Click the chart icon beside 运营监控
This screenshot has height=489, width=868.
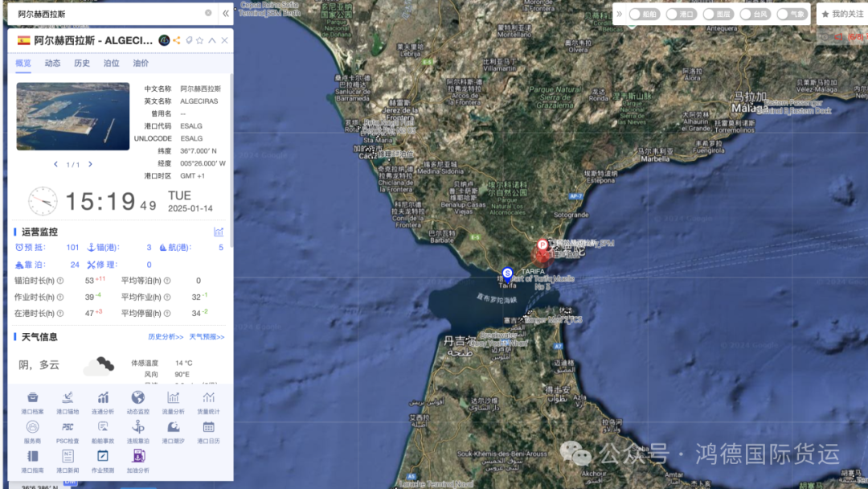click(219, 232)
